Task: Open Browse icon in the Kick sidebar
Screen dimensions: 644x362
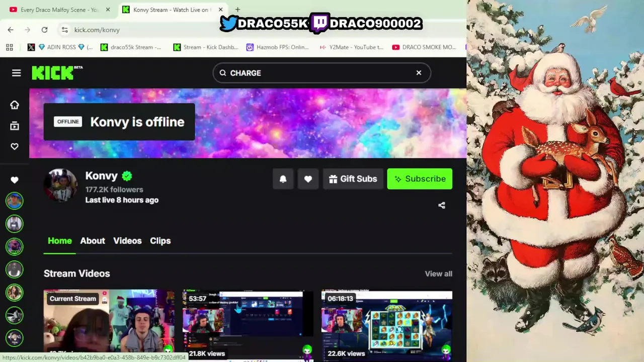Action: tap(15, 126)
